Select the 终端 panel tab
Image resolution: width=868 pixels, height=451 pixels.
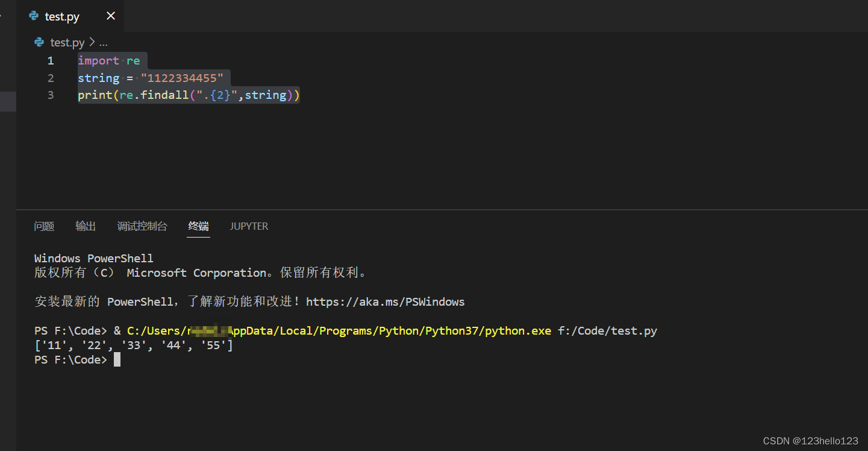[x=198, y=226]
